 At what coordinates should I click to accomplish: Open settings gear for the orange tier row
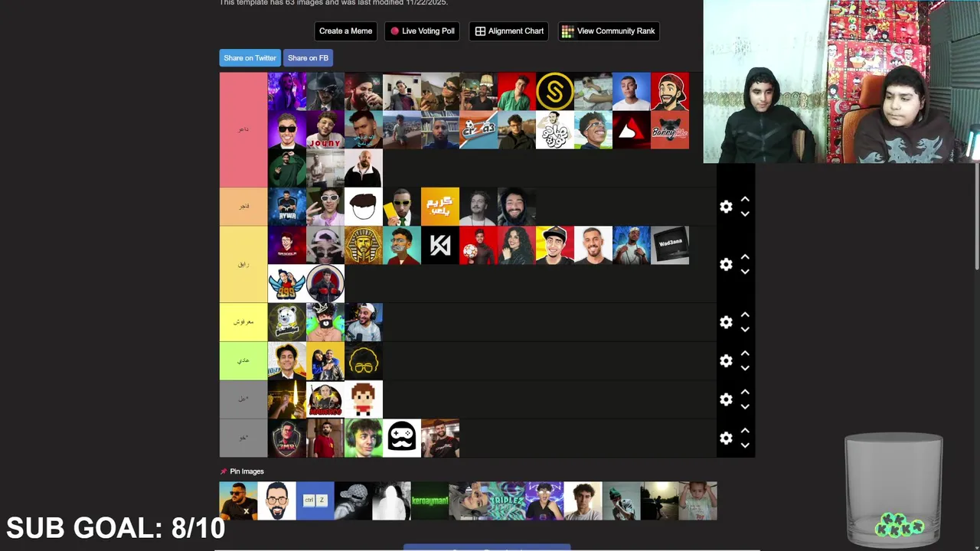pyautogui.click(x=726, y=207)
